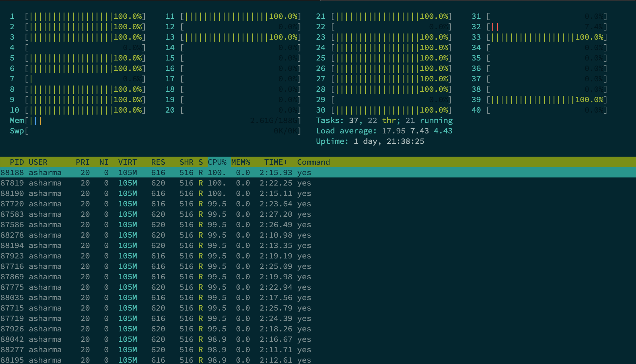Select process row with PID 87583

click(x=318, y=214)
